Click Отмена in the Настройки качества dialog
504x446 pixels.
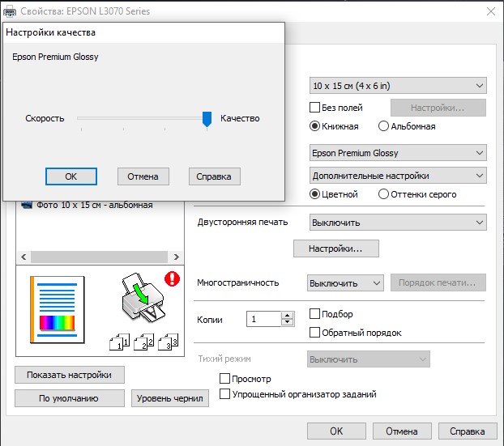pyautogui.click(x=143, y=176)
